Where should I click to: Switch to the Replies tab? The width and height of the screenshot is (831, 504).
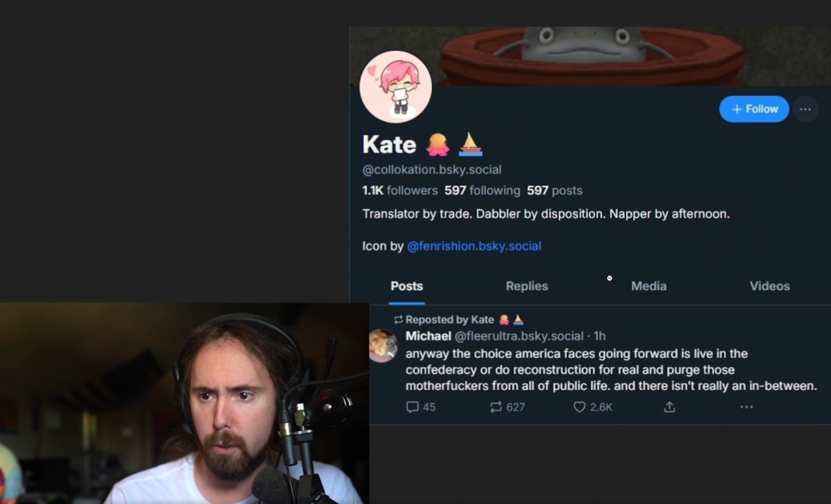[526, 286]
